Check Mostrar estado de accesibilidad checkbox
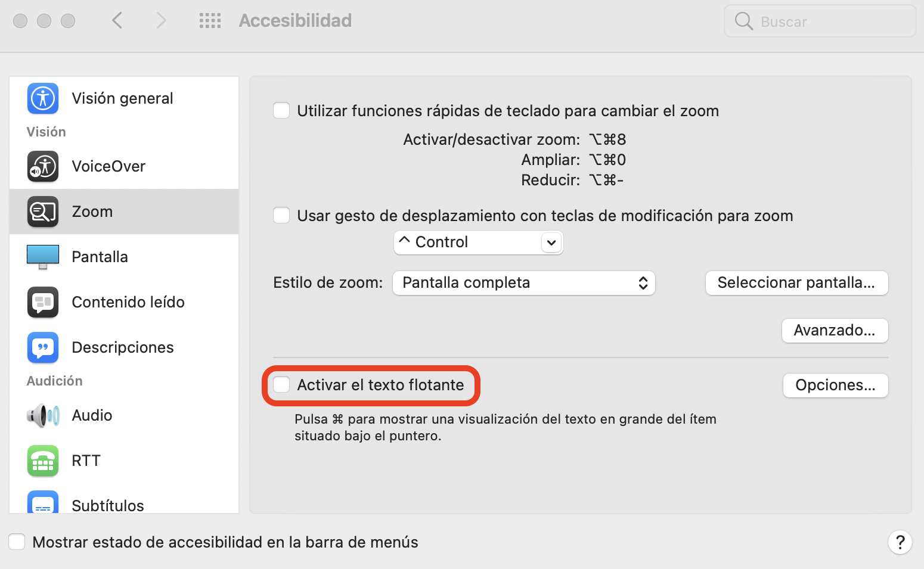Screen dimensions: 924x569 17,542
